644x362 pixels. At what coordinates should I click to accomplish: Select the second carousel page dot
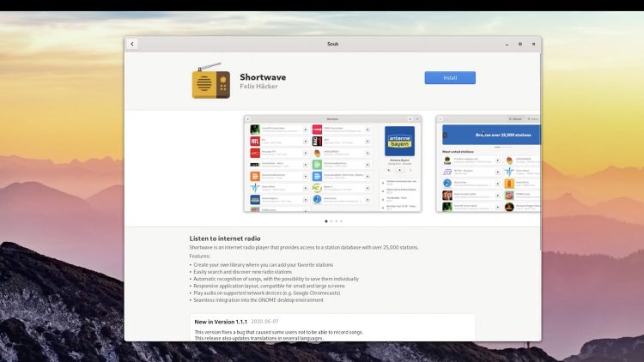pos(331,221)
